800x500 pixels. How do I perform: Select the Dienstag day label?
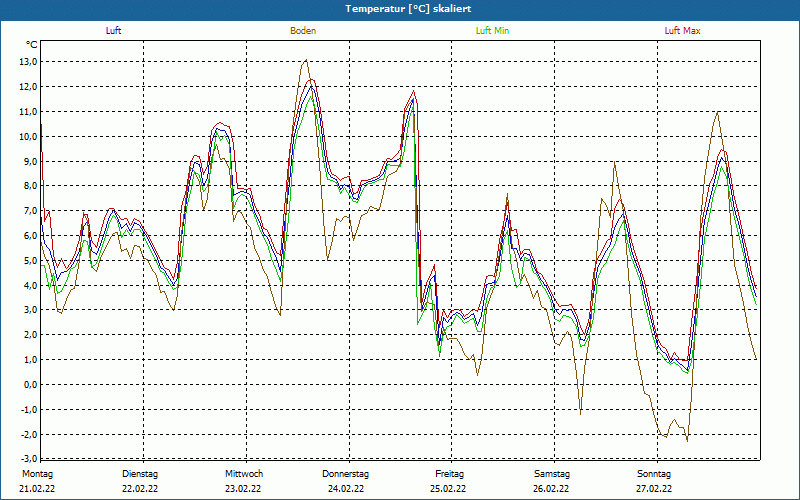coord(140,474)
